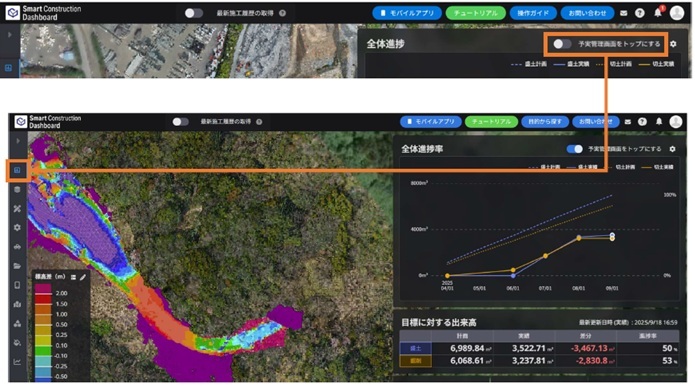Click value 6,989.84 in 計画 column
The height and width of the screenshot is (387, 695).
tap(467, 348)
